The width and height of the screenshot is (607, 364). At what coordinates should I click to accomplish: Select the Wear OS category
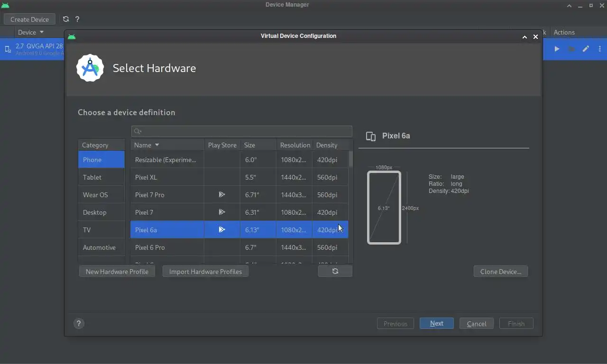[x=101, y=195]
